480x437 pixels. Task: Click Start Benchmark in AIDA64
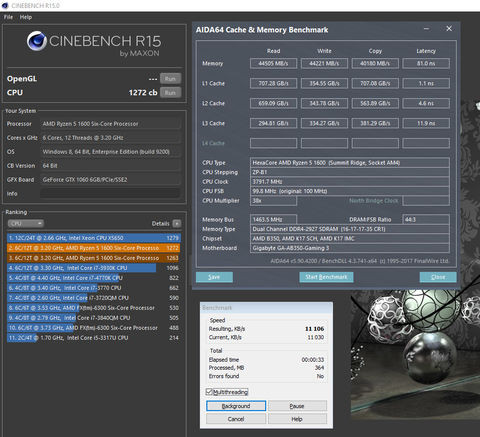326,277
